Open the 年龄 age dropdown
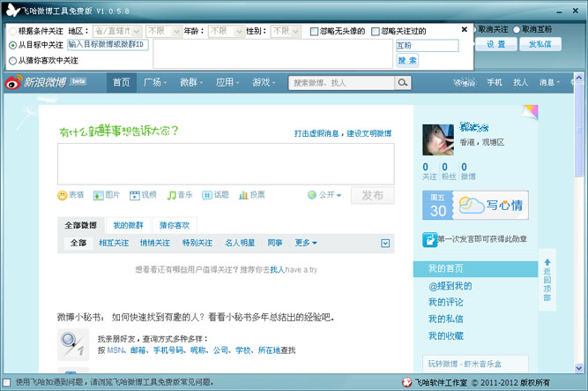This screenshot has height=391, width=588. coord(227,31)
